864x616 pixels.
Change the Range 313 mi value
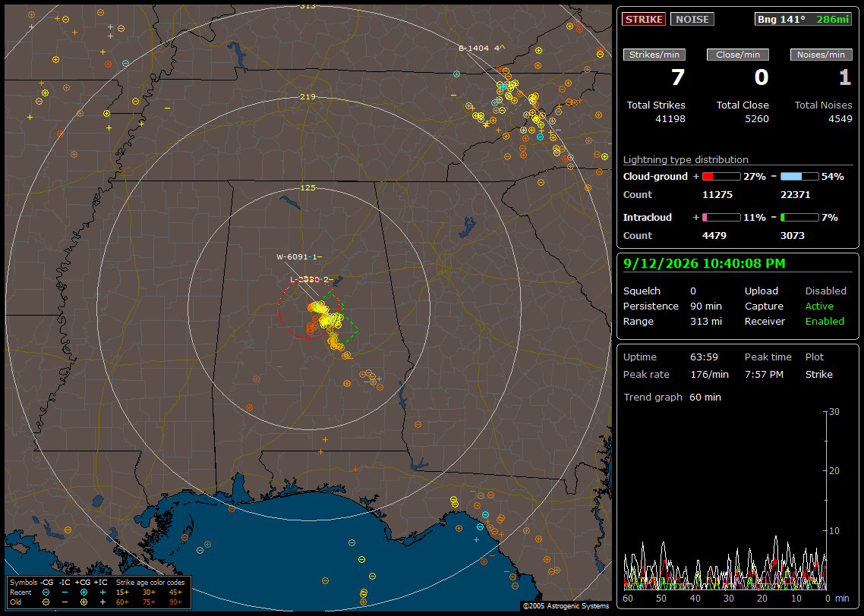tap(706, 321)
